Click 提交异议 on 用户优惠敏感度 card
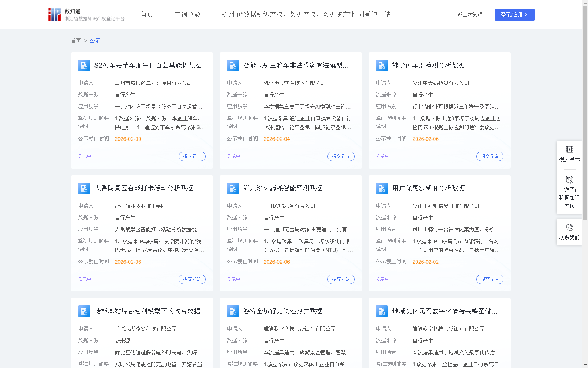Image resolution: width=588 pixels, height=368 pixels. [x=490, y=279]
